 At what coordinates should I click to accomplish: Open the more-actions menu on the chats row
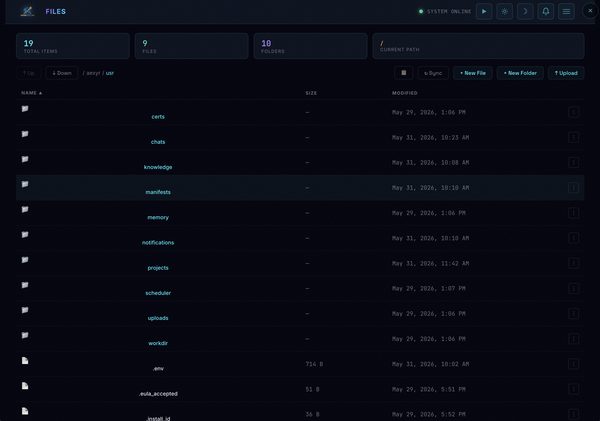(x=573, y=137)
